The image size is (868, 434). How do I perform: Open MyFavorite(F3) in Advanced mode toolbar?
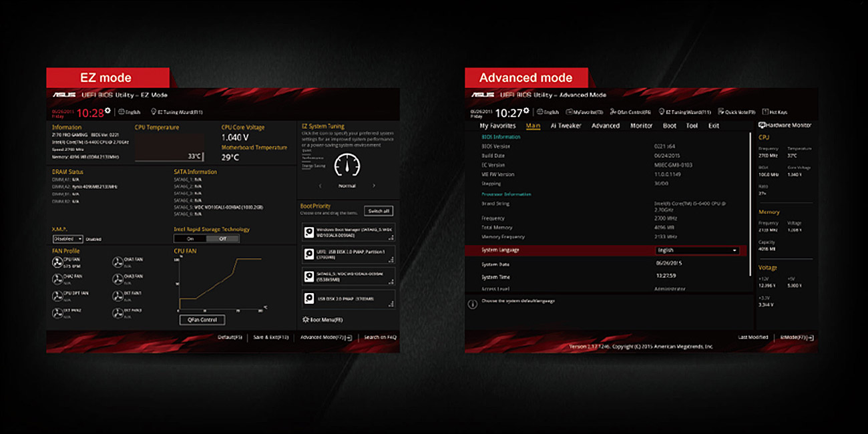point(584,112)
